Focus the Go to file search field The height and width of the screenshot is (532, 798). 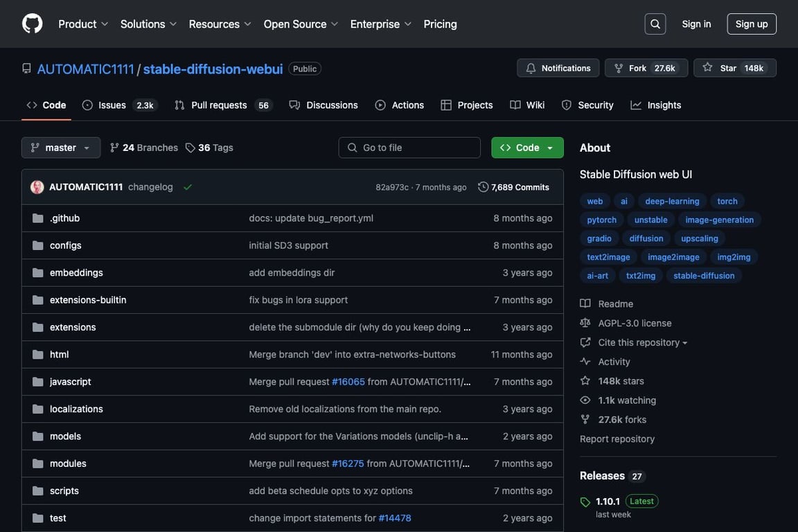tap(409, 148)
